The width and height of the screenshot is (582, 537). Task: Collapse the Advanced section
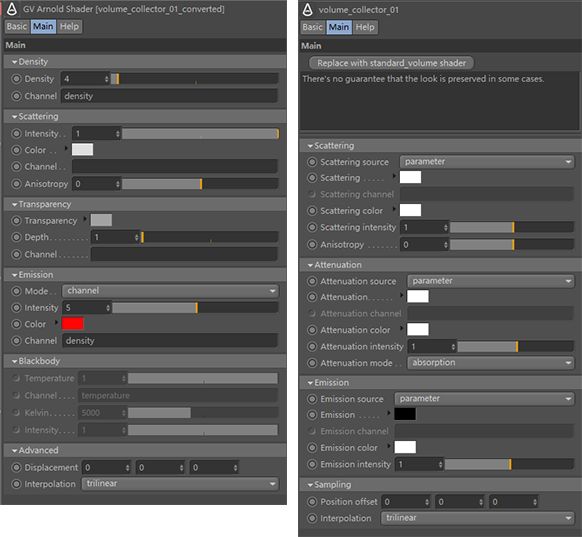click(14, 451)
